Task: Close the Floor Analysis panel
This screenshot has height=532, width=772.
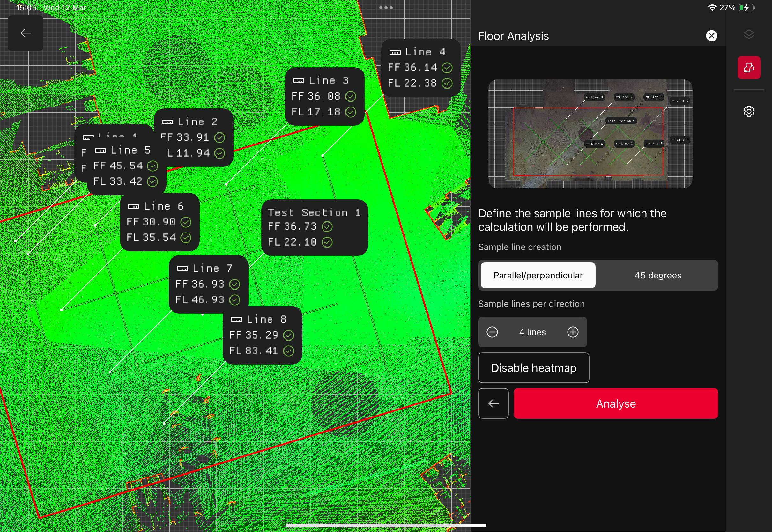Action: point(711,36)
